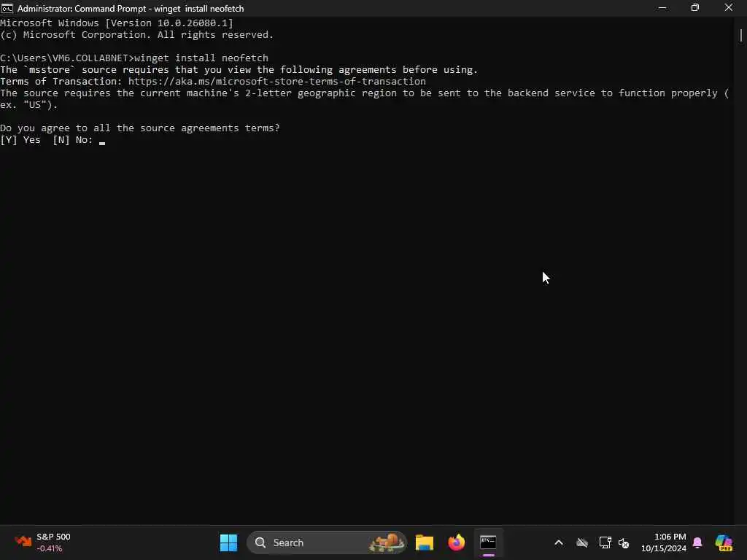Viewport: 747px width, 560px height.
Task: Click 'Do you agree to all' line
Action: coord(140,128)
